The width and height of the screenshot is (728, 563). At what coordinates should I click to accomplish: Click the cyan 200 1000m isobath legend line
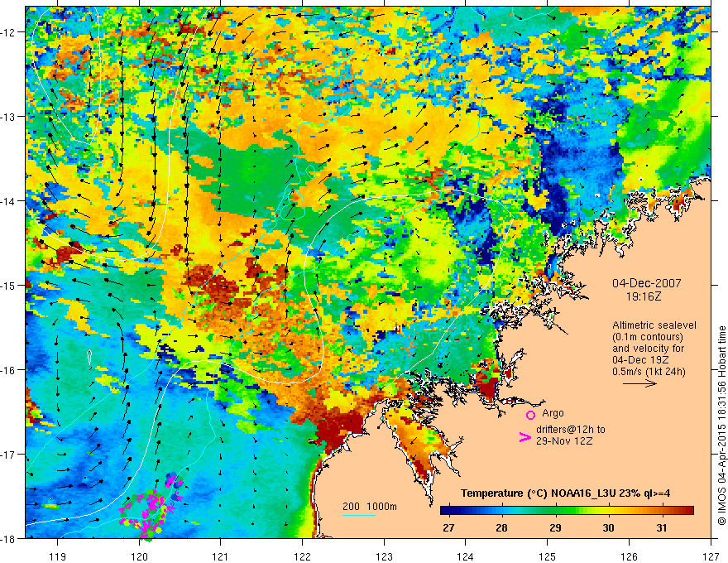tap(359, 515)
